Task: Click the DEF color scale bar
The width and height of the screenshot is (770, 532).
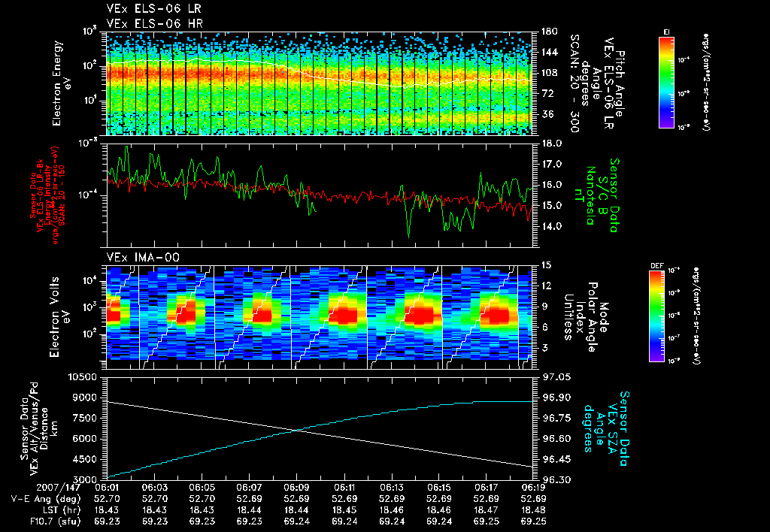Action: click(657, 316)
